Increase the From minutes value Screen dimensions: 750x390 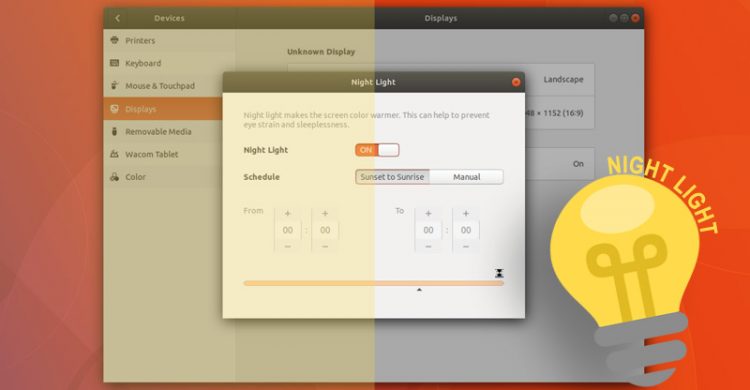click(325, 213)
